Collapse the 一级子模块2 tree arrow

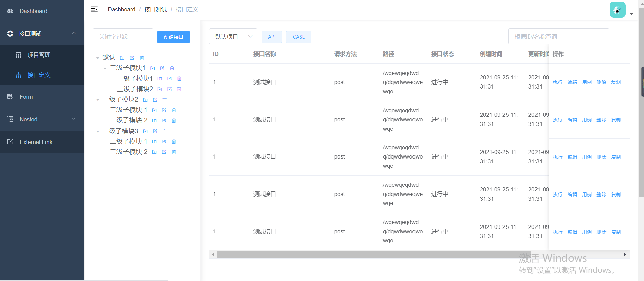coord(98,100)
